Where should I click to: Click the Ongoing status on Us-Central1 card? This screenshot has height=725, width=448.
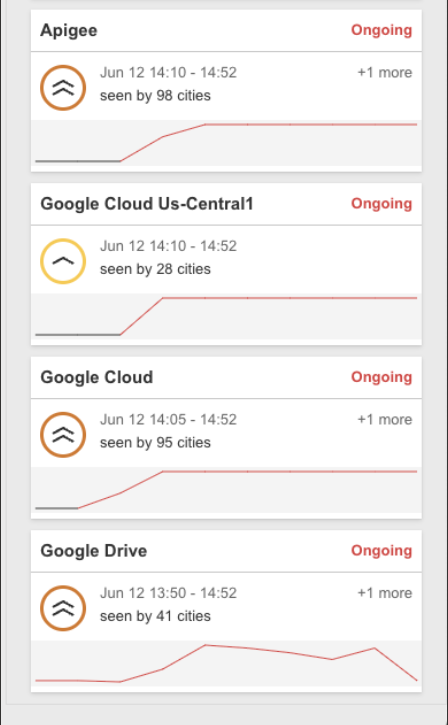click(x=381, y=204)
